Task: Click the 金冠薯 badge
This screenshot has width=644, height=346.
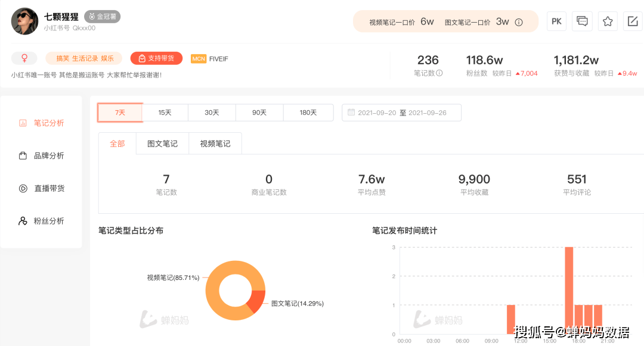Action: pos(103,17)
